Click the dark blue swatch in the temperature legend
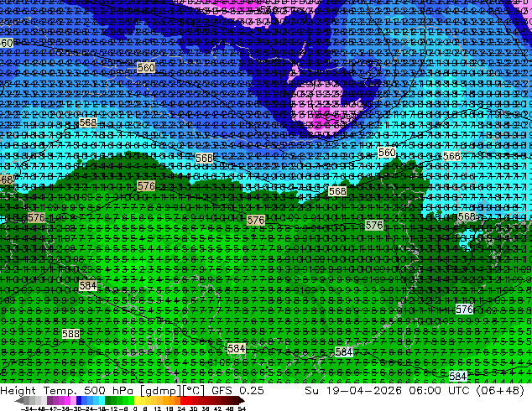532x411 pixels. click(79, 400)
